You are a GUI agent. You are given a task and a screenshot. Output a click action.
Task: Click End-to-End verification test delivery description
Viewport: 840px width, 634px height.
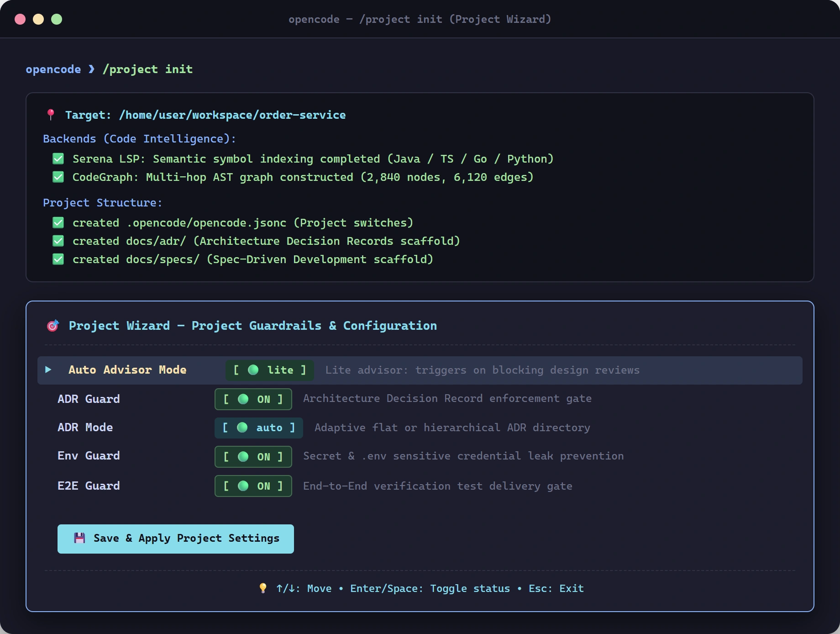click(x=438, y=486)
